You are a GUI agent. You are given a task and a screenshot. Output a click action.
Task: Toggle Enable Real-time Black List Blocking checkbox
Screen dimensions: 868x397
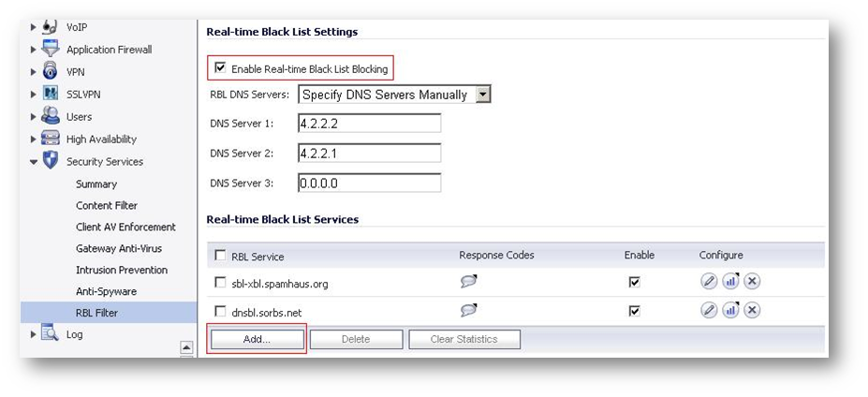click(x=220, y=67)
